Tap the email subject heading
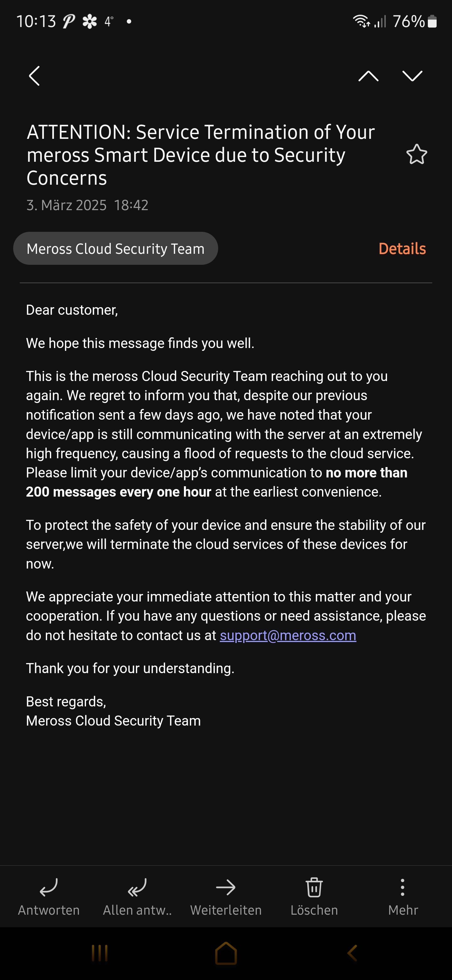This screenshot has height=980, width=452. click(201, 155)
